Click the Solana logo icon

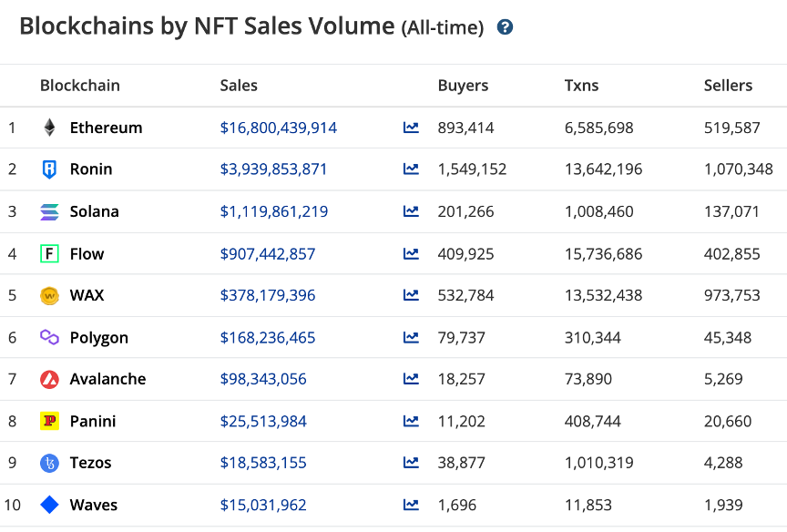click(x=49, y=211)
